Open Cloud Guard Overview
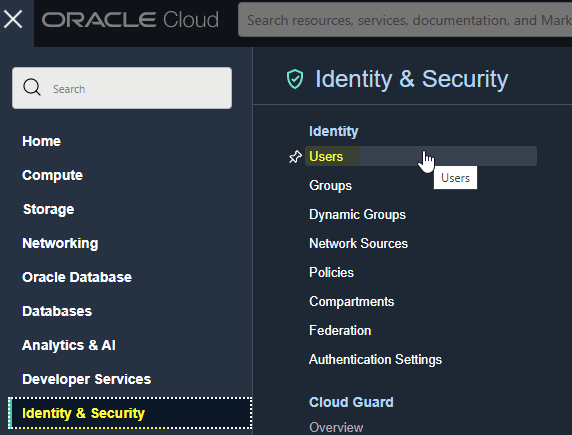The image size is (572, 435). click(336, 427)
